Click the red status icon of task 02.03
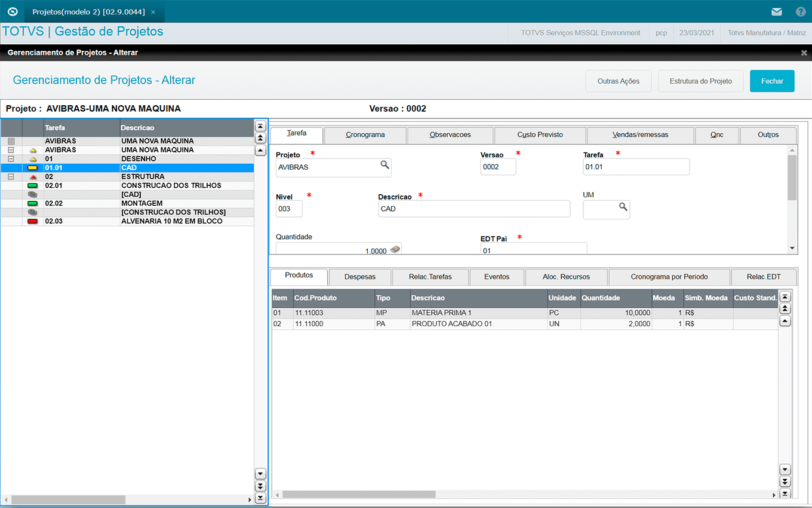Viewport: 812px width, 508px height. coord(33,222)
